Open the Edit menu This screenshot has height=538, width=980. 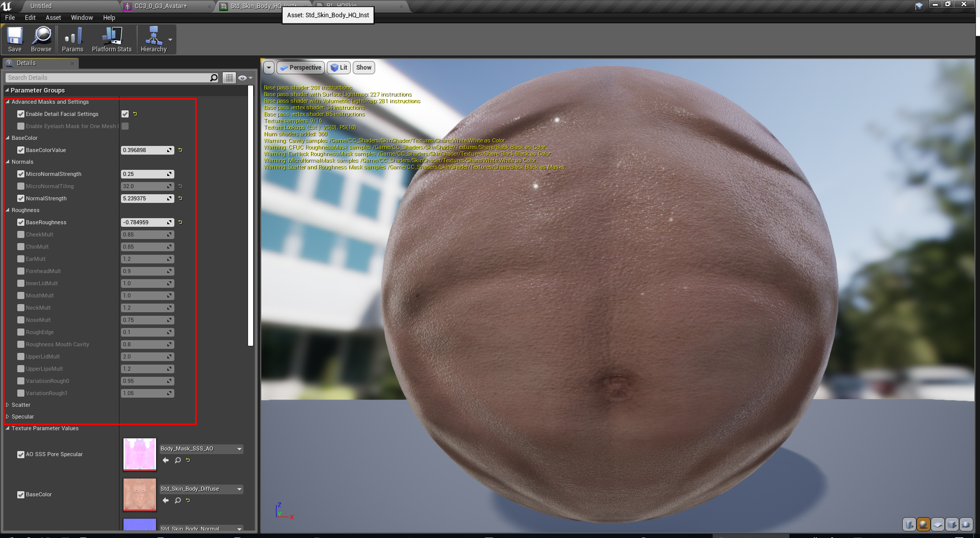(x=30, y=17)
